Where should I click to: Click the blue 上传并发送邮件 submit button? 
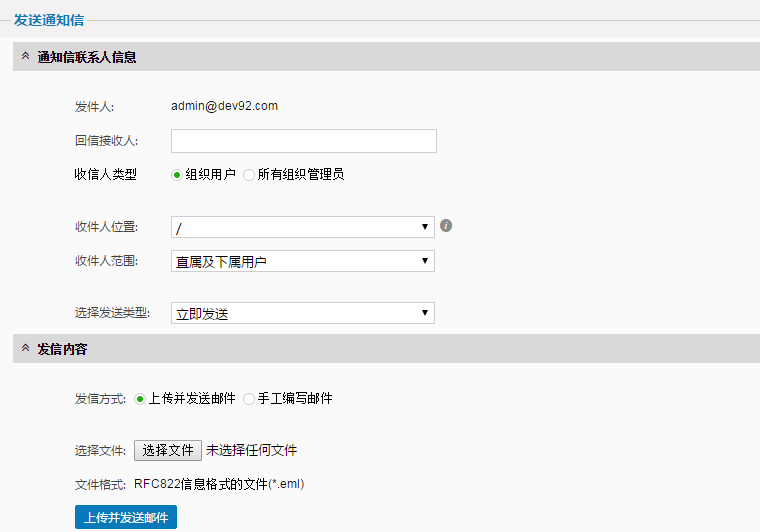[x=125, y=517]
